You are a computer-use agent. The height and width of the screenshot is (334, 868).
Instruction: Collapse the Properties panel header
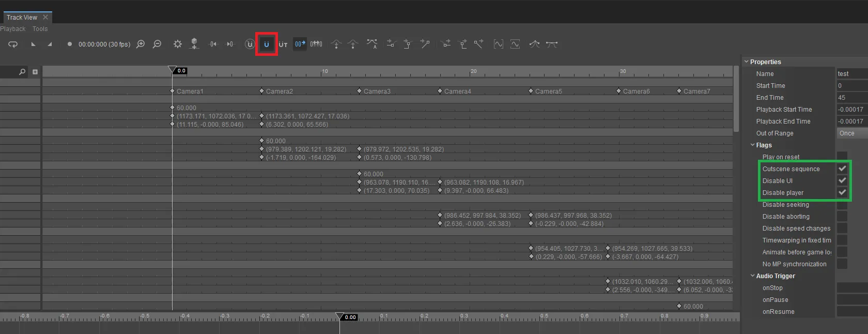pyautogui.click(x=746, y=62)
